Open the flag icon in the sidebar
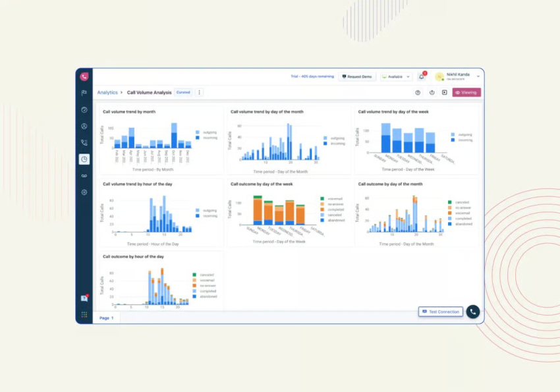 84,93
